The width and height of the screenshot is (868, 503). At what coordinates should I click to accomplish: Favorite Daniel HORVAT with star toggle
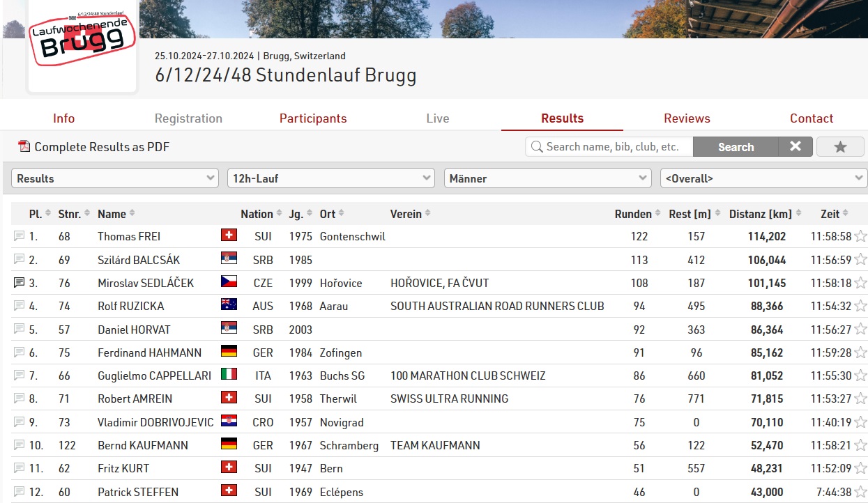tap(860, 329)
